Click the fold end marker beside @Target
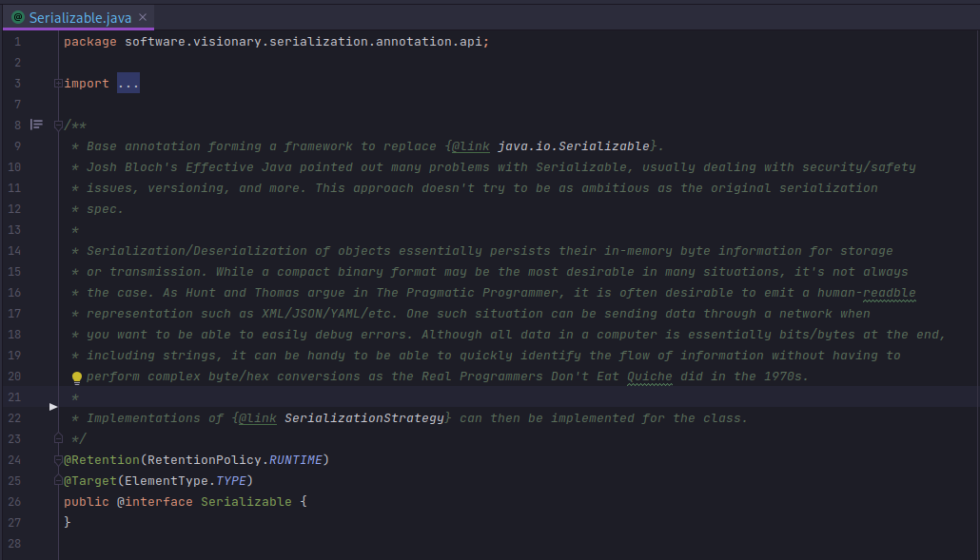The height and width of the screenshot is (560, 980). point(58,481)
